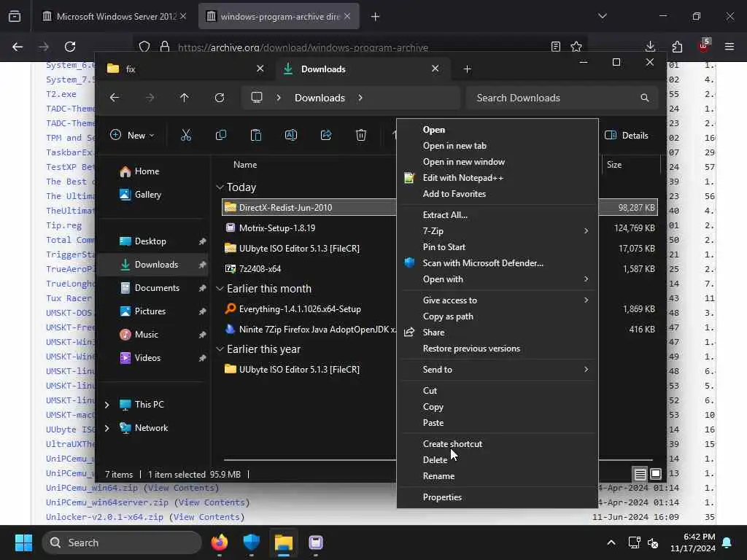This screenshot has height=560, width=747.
Task: Switch to Microsoft Windows Server 2012 tab
Action: coord(115,17)
